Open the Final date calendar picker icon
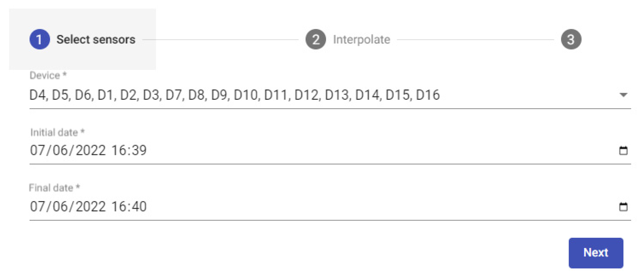 pyautogui.click(x=623, y=207)
